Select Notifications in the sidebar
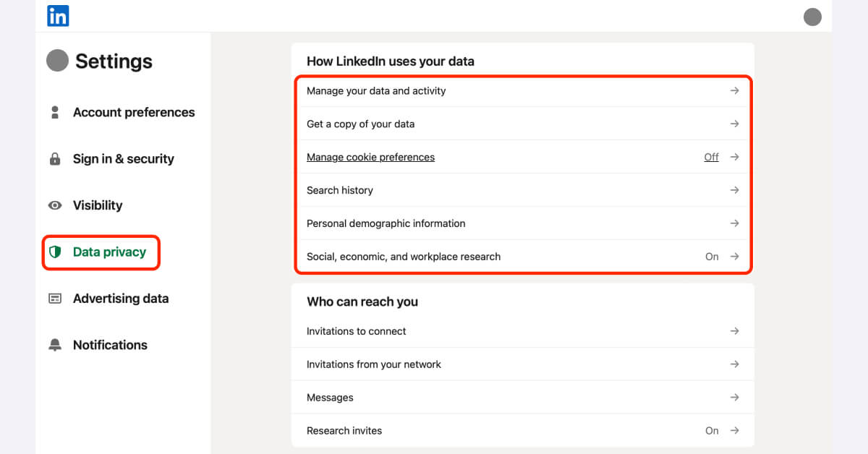868x454 pixels. pos(110,345)
